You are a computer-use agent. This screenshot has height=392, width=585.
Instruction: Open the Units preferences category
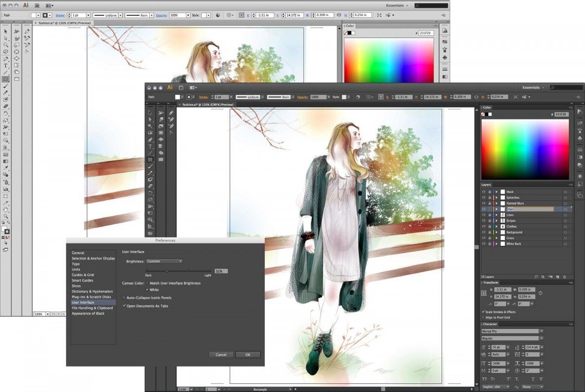click(x=76, y=269)
